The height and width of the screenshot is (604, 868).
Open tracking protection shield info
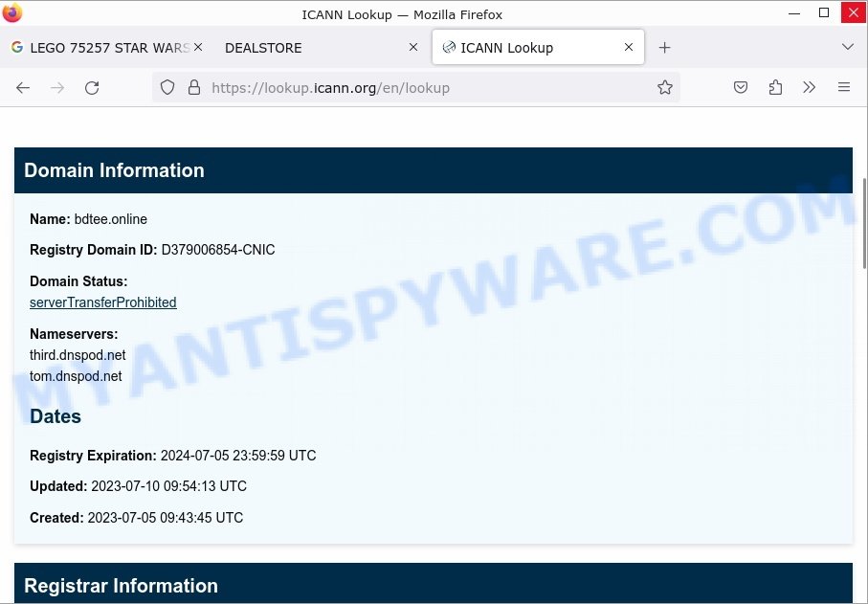(x=167, y=87)
